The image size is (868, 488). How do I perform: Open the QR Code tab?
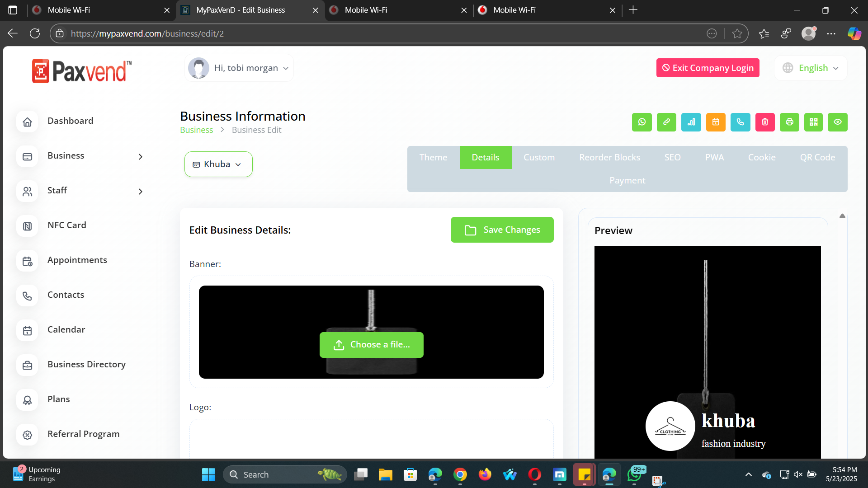click(817, 157)
